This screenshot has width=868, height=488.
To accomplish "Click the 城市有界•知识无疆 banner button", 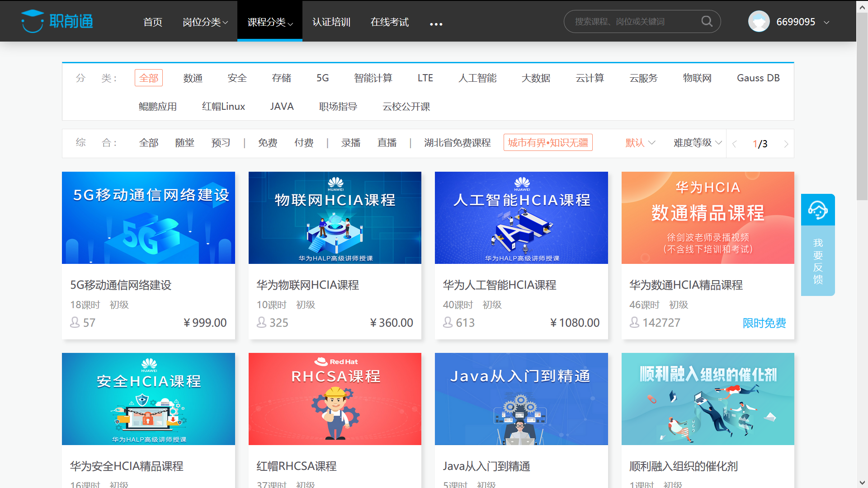I will [x=548, y=142].
